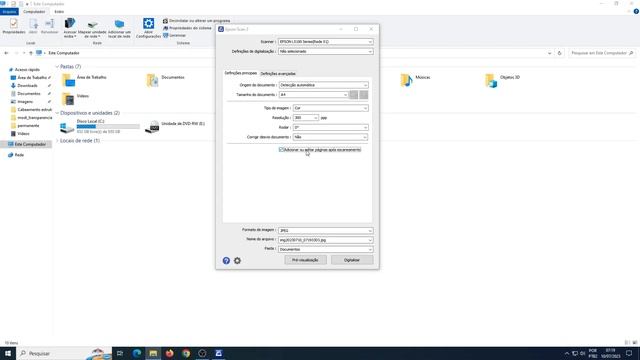Image resolution: width=640 pixels, height=360 pixels.
Task: Click Desinstalar ou alterar um programa
Action: click(x=196, y=21)
